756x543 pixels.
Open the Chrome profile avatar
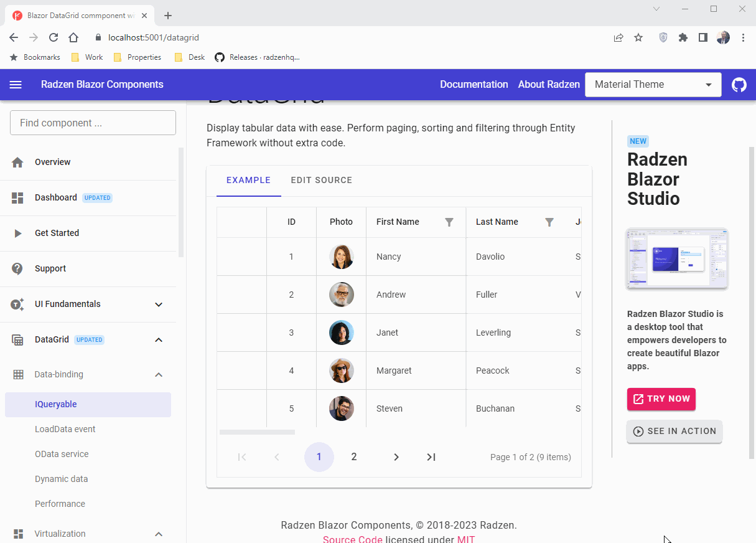pos(723,37)
